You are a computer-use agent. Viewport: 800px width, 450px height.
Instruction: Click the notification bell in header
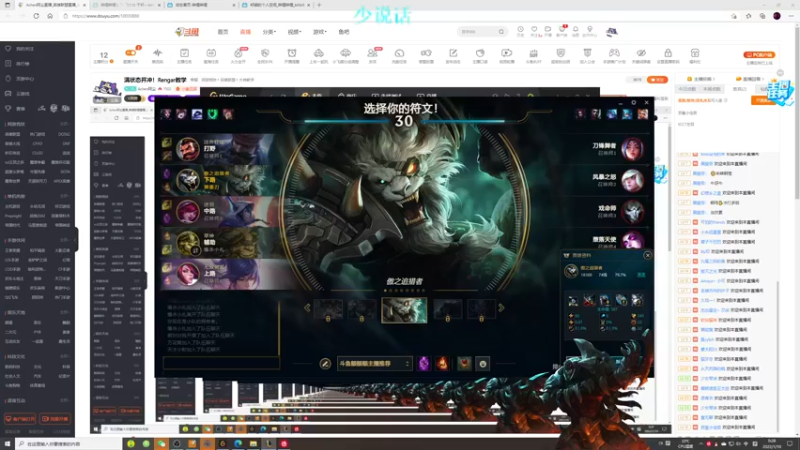coord(576,30)
